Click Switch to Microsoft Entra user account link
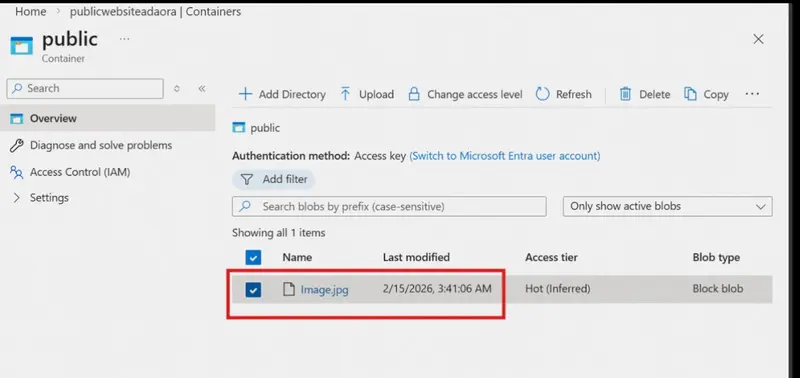This screenshot has width=800, height=378. point(505,156)
